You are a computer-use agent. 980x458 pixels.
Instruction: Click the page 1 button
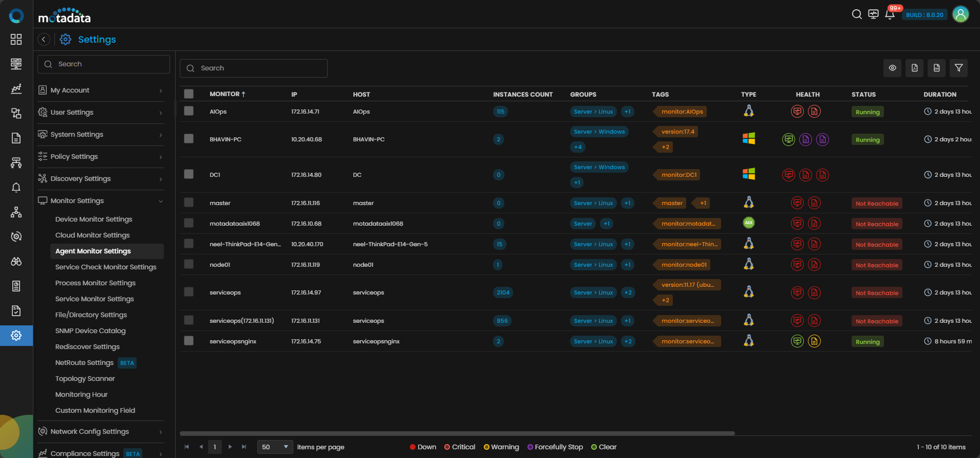(x=215, y=447)
